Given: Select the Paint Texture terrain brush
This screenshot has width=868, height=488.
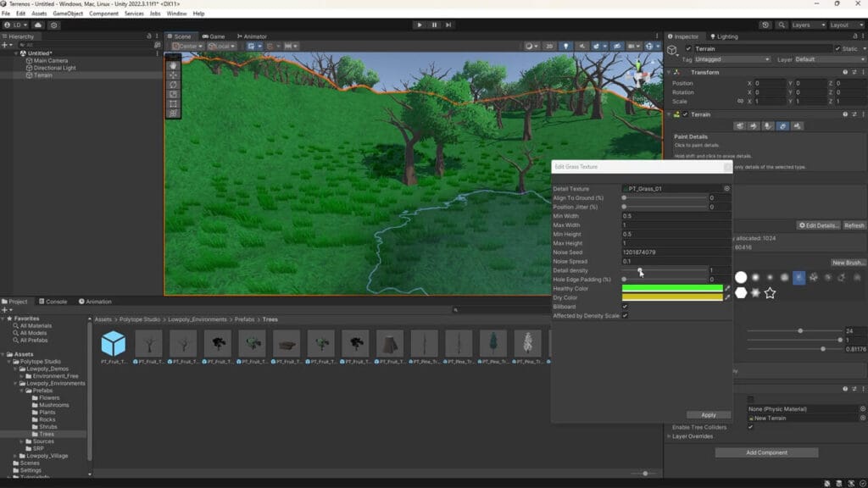Looking at the screenshot, I should point(753,125).
